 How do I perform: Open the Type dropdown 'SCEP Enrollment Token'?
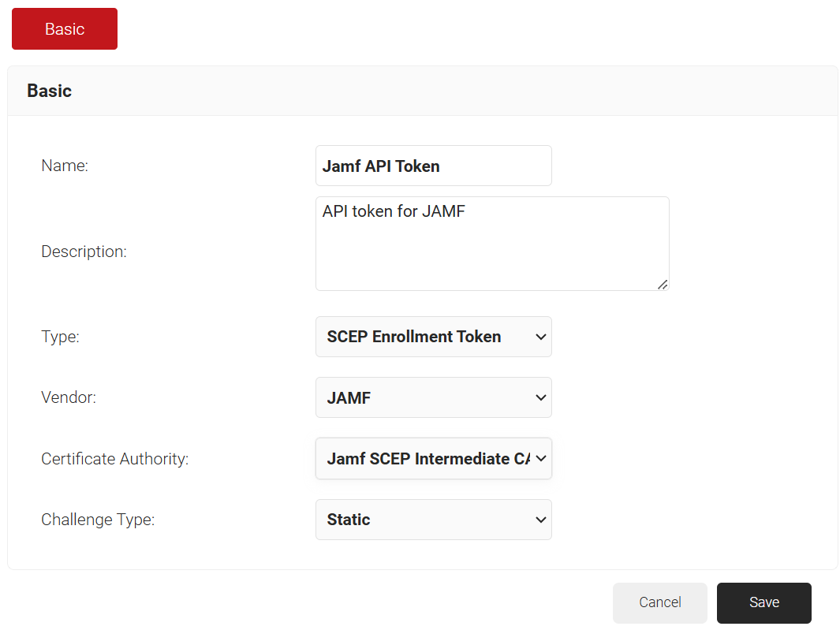433,337
